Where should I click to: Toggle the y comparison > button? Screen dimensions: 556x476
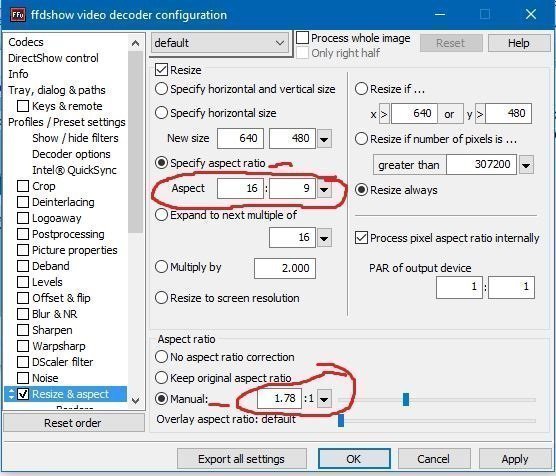coord(480,114)
